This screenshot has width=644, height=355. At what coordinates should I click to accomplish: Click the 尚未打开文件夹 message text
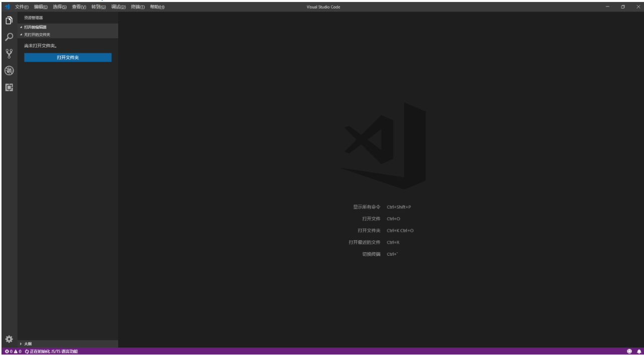pos(40,46)
